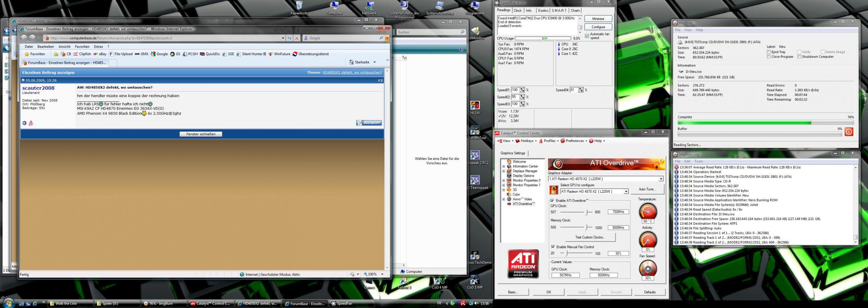
Task: Toggle Automatic fan speed in SpeedFan
Action: (x=587, y=36)
